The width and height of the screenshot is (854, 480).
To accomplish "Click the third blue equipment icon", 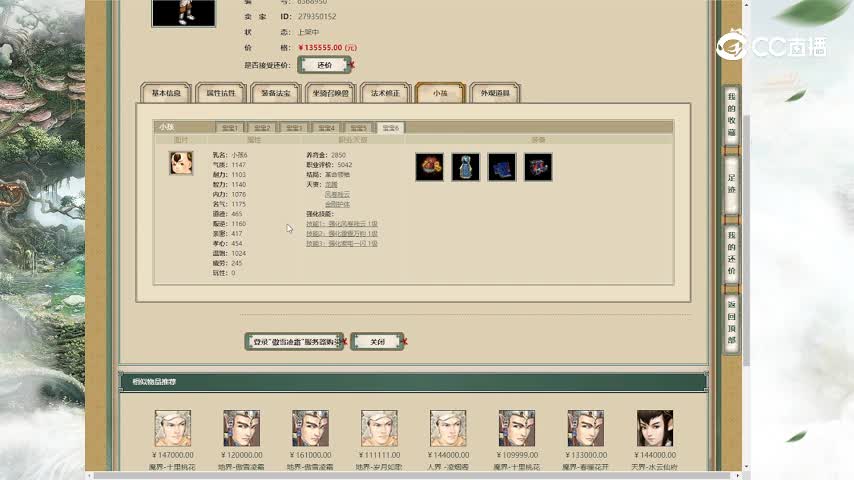I will pyautogui.click(x=502, y=167).
